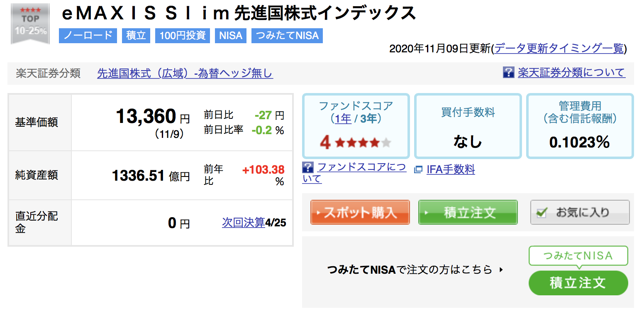
Task: Click the question mark icon beside 楽天証券分類について
Action: (x=508, y=72)
